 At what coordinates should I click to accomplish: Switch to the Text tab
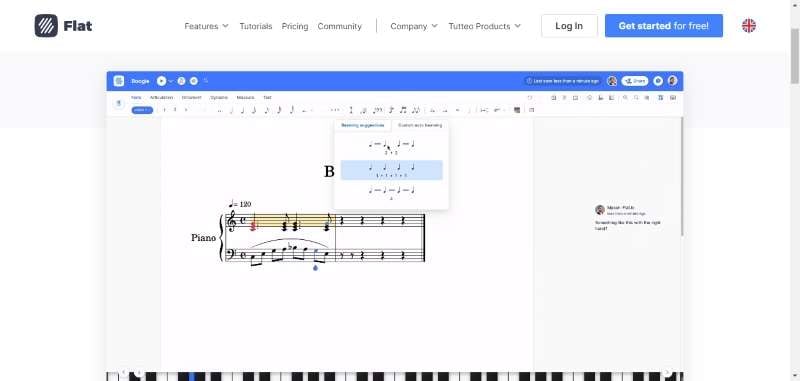pos(267,97)
